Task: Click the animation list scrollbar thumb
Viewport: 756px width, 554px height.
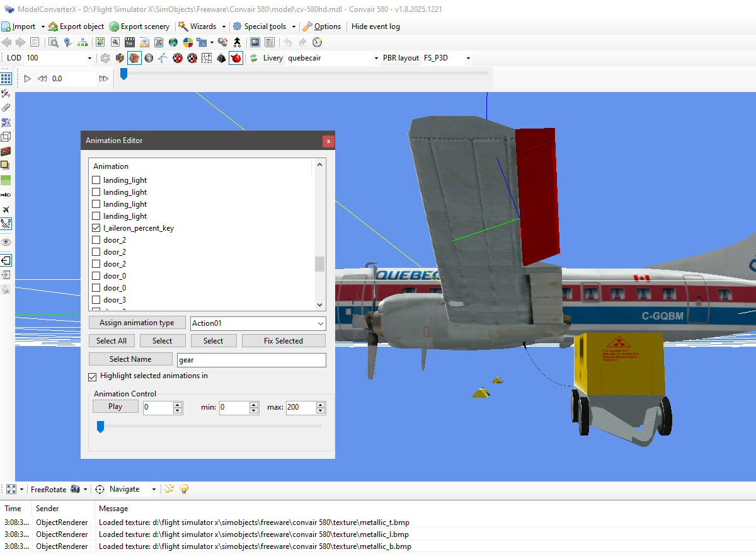Action: [x=320, y=263]
